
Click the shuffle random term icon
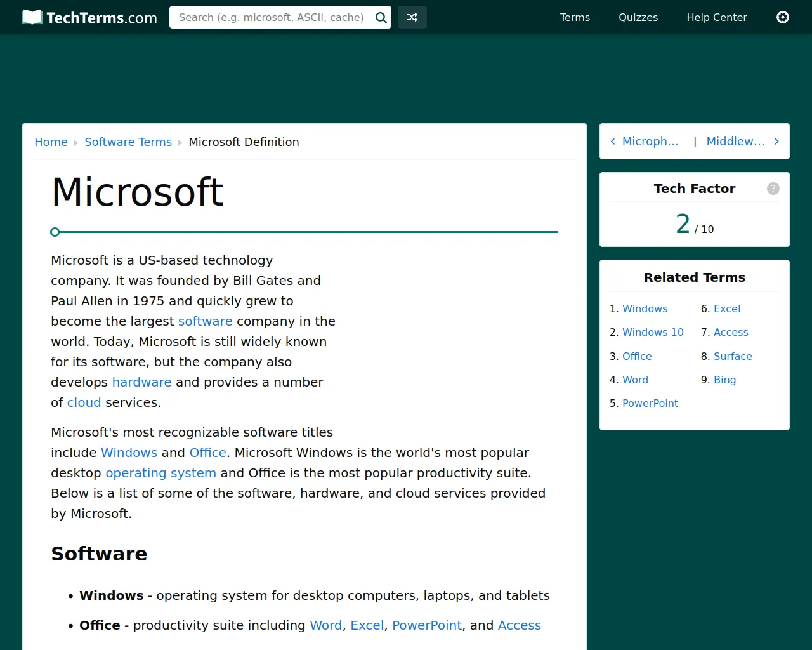(412, 18)
